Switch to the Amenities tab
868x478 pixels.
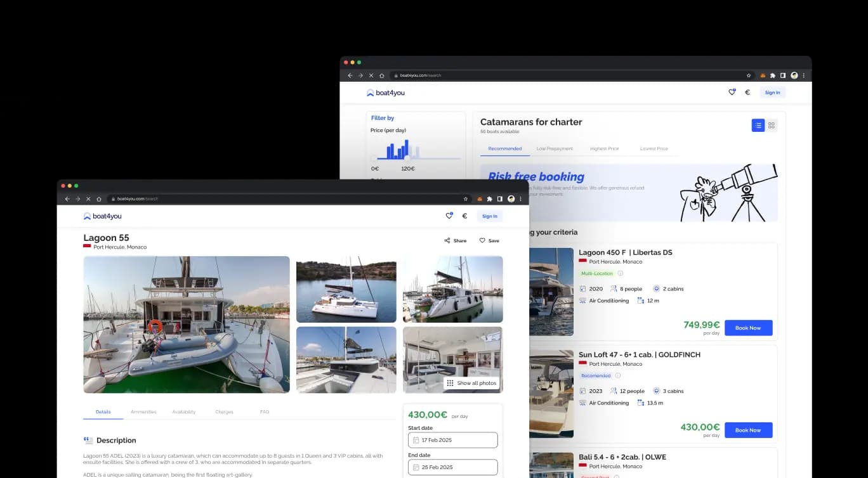tap(143, 411)
